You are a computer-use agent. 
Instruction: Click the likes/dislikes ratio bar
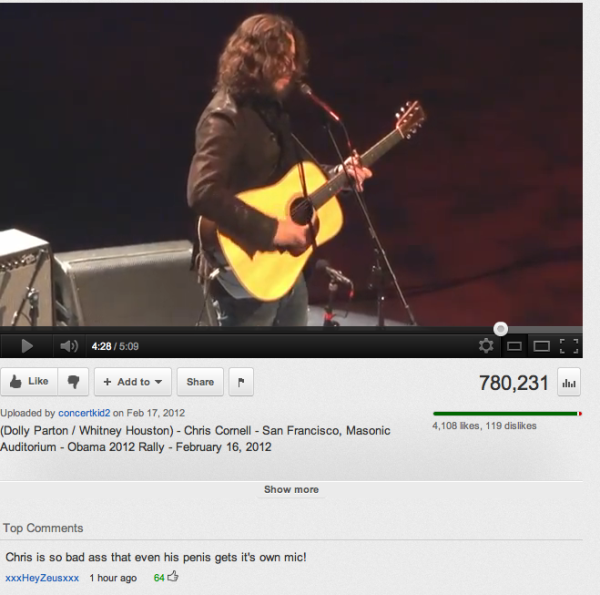click(507, 414)
